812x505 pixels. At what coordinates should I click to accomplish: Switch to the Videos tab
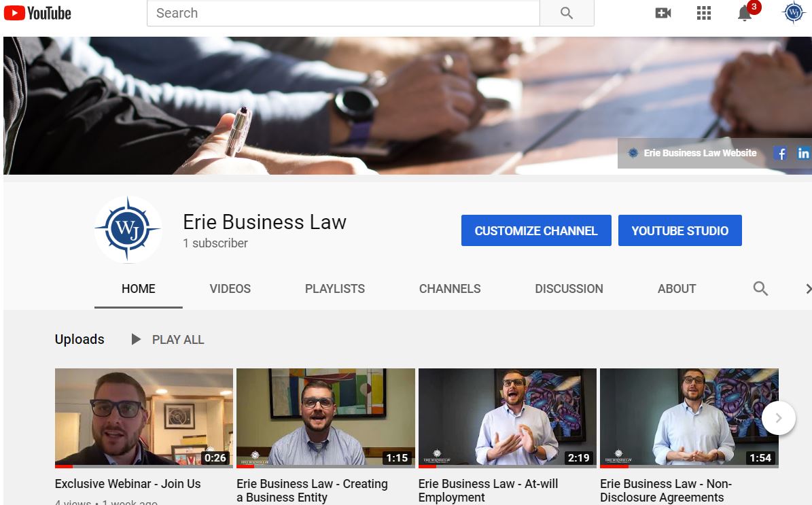pos(230,288)
